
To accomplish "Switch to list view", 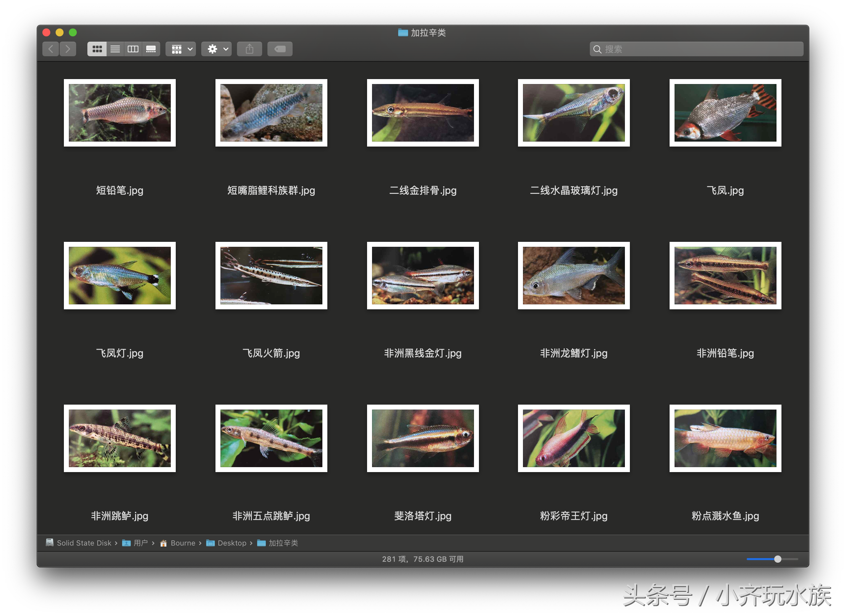I will [115, 49].
